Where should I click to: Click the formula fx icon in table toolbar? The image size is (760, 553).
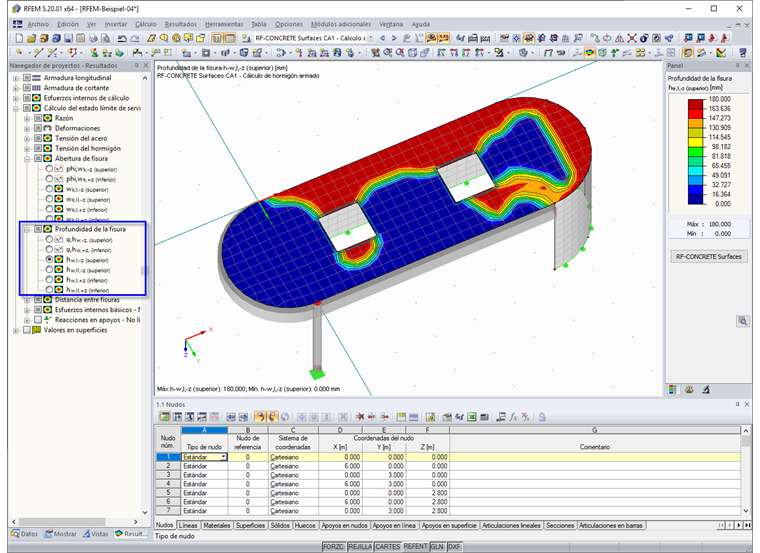(x=513, y=417)
